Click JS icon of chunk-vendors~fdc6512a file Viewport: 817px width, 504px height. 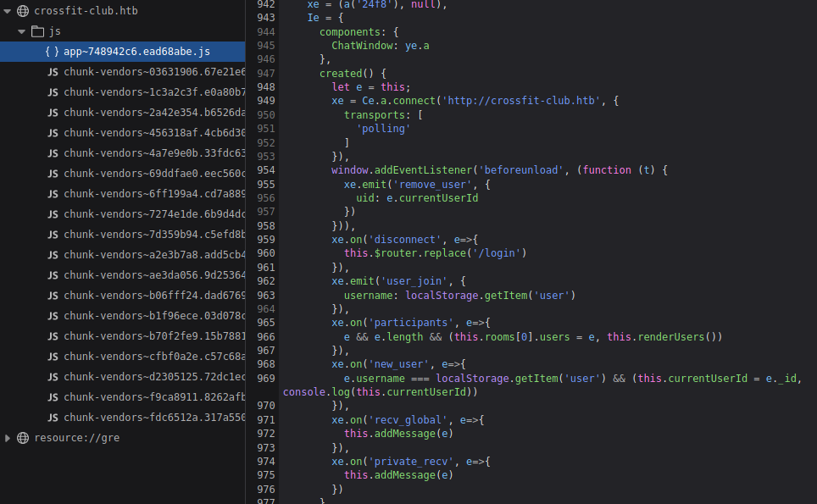[x=53, y=418]
